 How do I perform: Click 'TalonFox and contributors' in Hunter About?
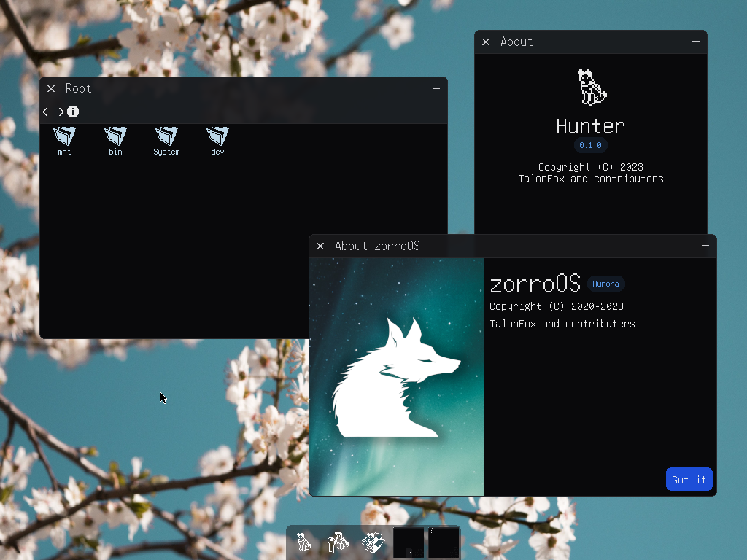(591, 179)
